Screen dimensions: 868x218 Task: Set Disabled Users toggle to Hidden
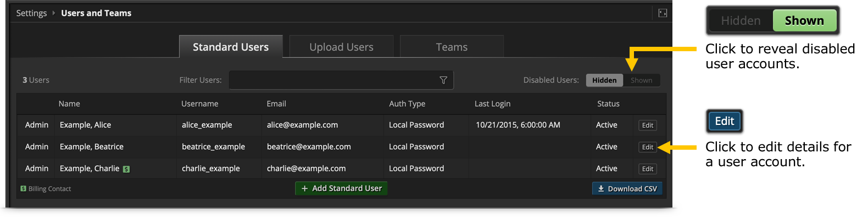pyautogui.click(x=604, y=80)
